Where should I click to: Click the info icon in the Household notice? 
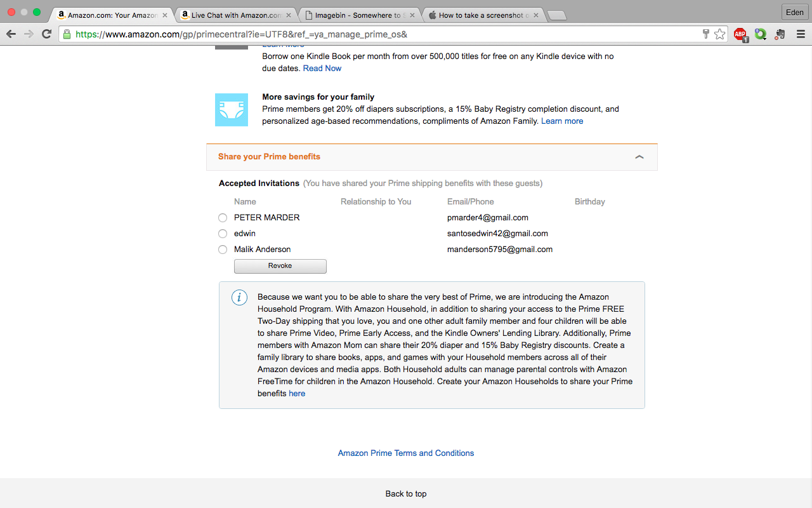coord(239,297)
